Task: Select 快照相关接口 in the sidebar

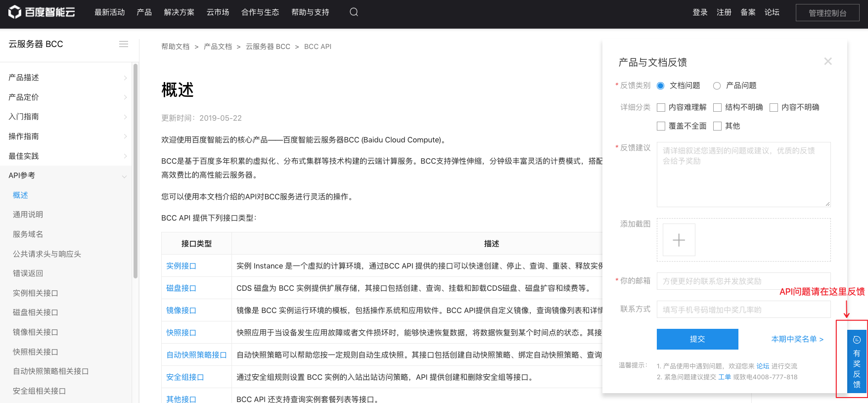Action: [36, 352]
